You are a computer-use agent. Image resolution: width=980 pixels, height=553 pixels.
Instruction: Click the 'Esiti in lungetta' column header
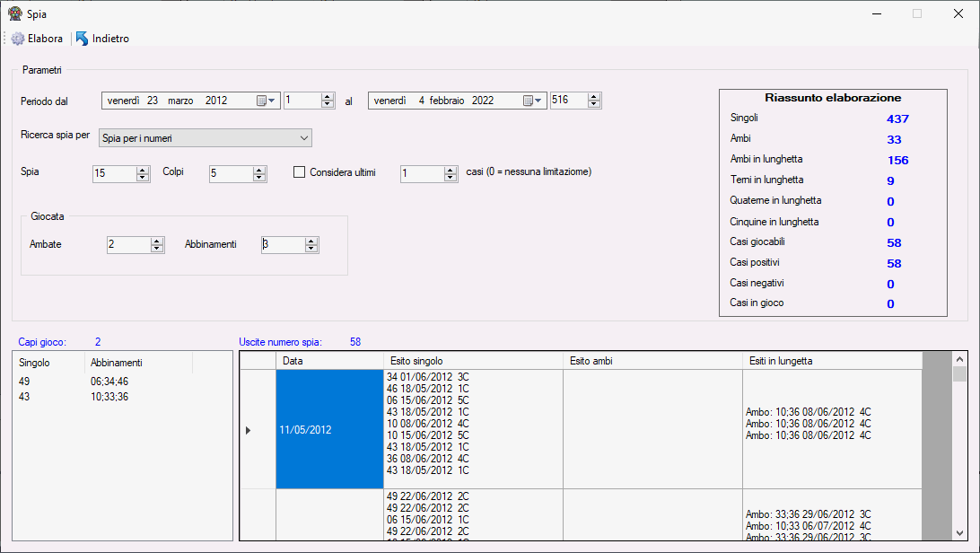[x=833, y=361]
